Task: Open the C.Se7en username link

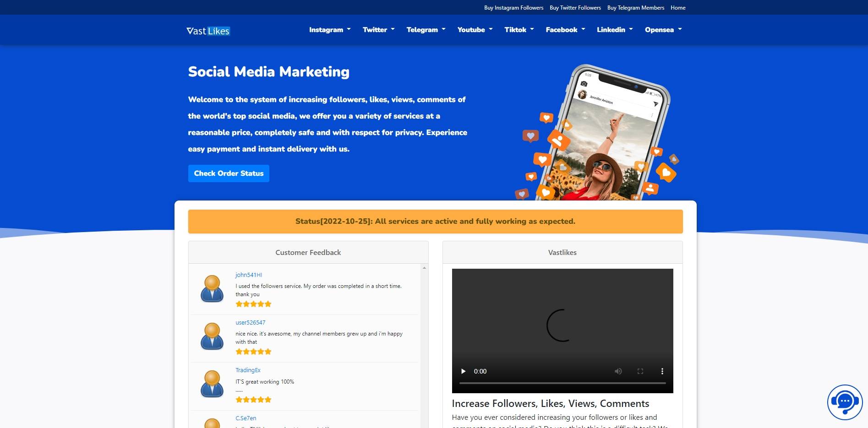Action: point(246,418)
